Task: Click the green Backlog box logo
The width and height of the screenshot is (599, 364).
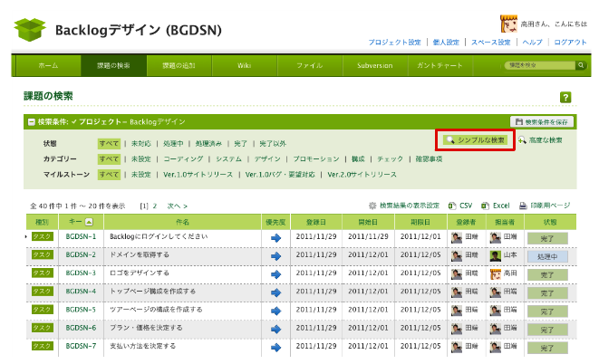Action: [x=30, y=29]
